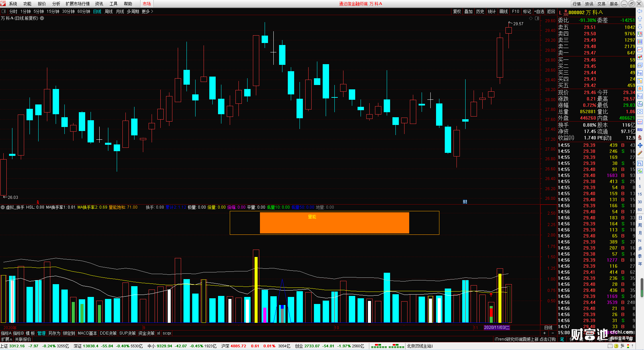Open the 日线 period selector below volume panel
This screenshot has height=350, width=644.
(x=548, y=327)
